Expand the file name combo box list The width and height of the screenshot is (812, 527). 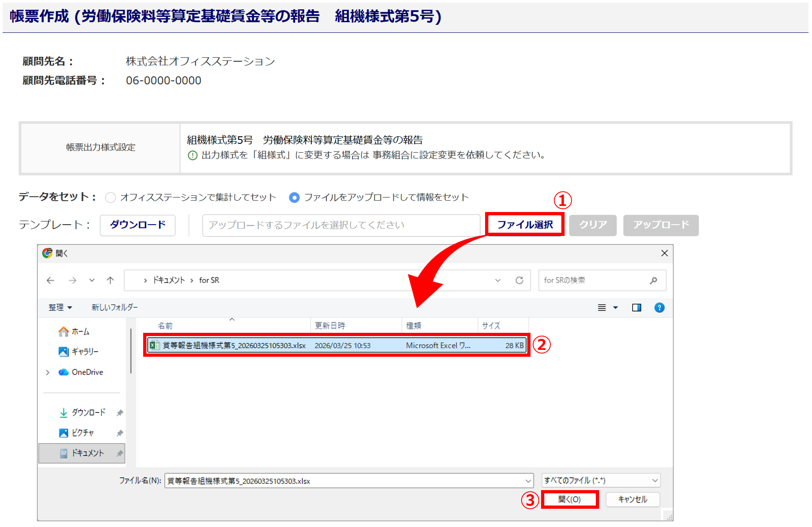coord(528,481)
